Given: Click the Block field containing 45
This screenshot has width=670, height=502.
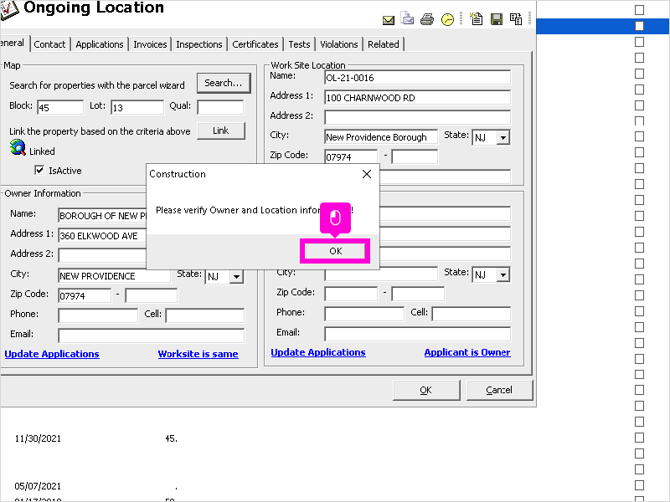Looking at the screenshot, I should pyautogui.click(x=60, y=107).
